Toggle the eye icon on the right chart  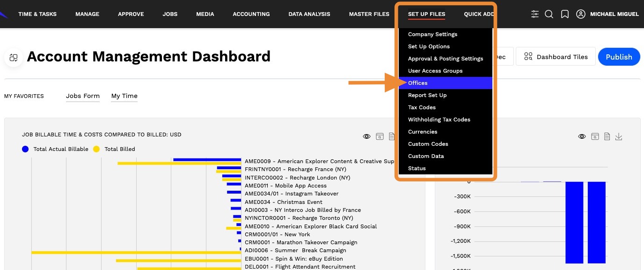pyautogui.click(x=582, y=136)
